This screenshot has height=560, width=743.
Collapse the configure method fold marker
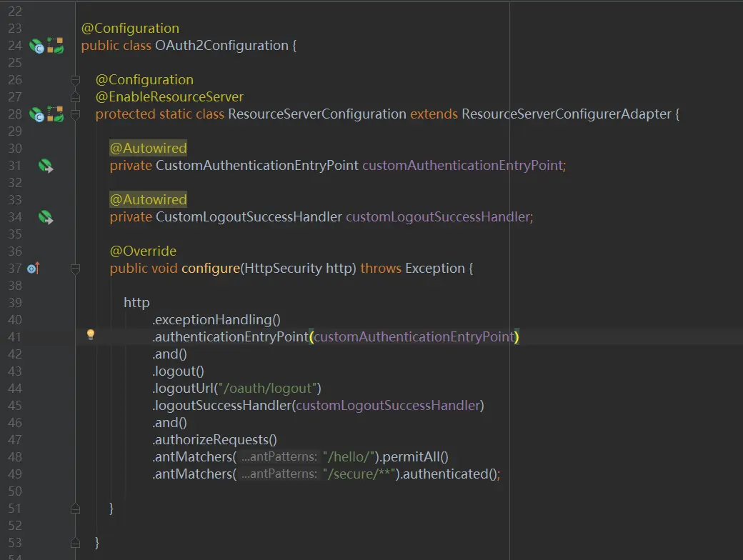(x=75, y=269)
